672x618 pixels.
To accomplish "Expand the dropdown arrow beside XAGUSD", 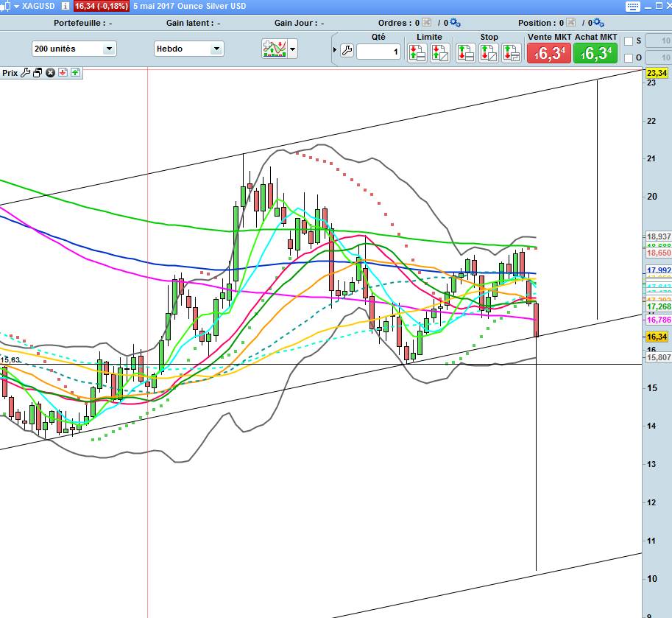I will click(x=16, y=7).
